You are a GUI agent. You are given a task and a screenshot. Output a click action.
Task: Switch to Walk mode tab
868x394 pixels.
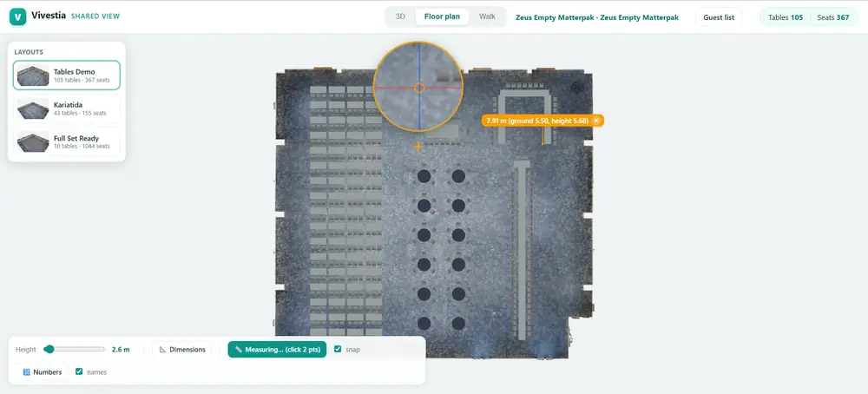pyautogui.click(x=487, y=16)
